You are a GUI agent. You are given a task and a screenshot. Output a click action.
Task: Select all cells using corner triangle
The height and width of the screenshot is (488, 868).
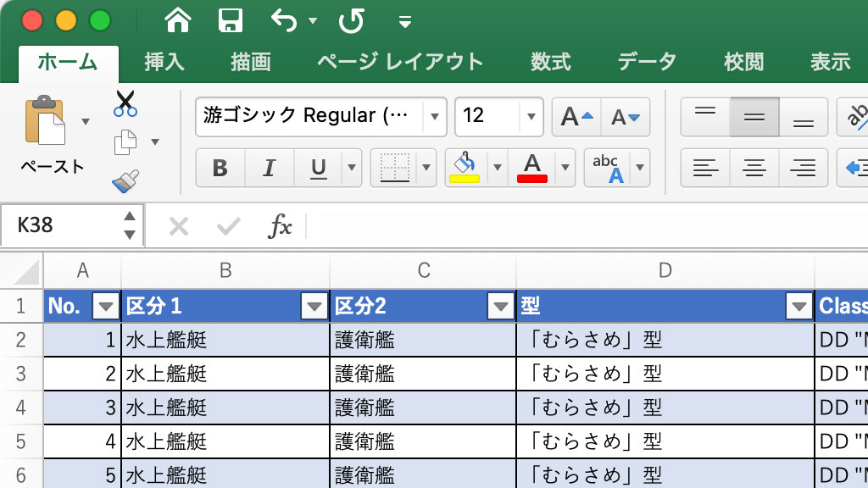(23, 271)
